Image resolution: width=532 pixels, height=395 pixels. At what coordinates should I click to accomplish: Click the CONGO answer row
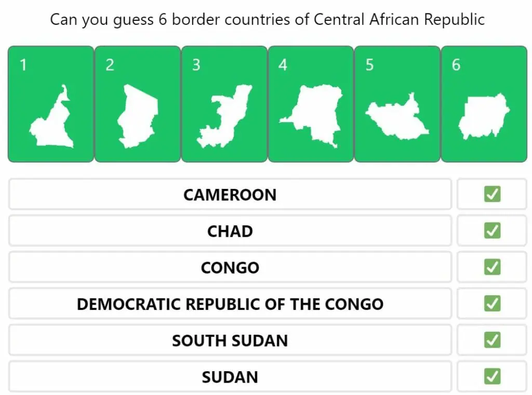tap(230, 267)
